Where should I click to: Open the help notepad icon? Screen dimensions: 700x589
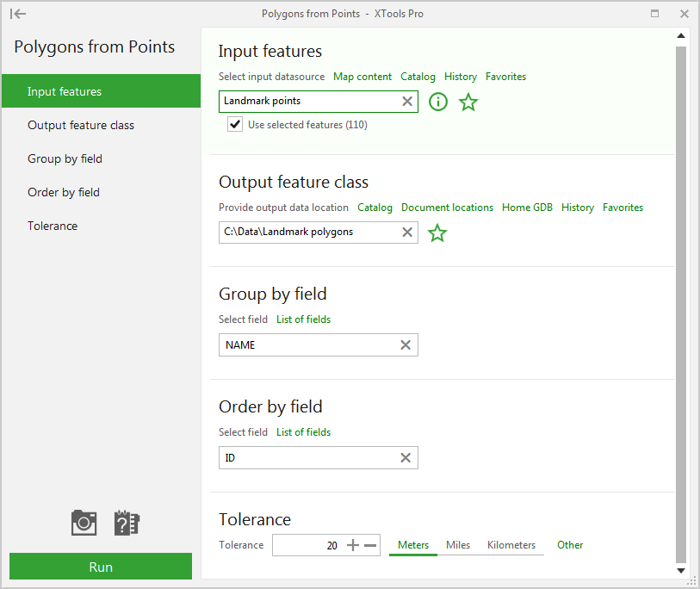pyautogui.click(x=127, y=522)
